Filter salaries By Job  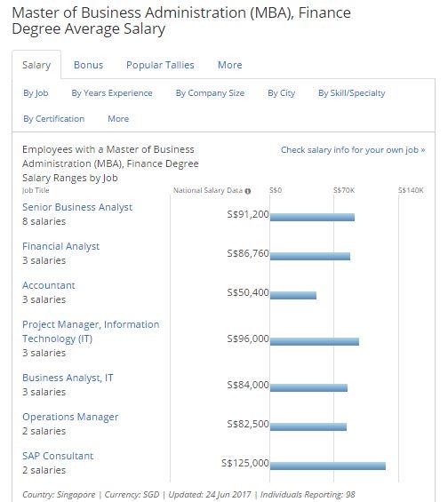tap(36, 93)
